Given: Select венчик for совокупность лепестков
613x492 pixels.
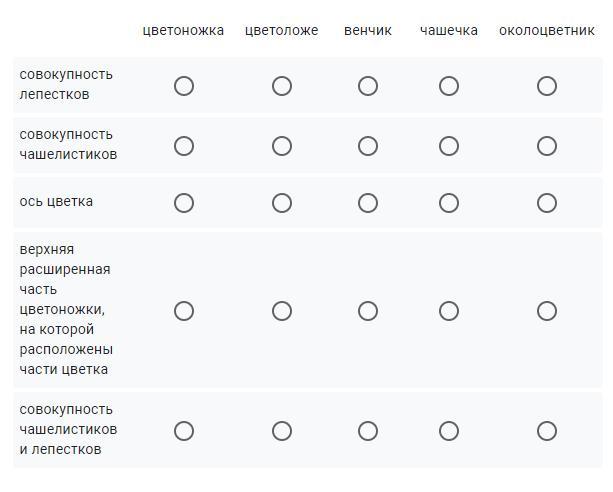Looking at the screenshot, I should click(x=367, y=86).
